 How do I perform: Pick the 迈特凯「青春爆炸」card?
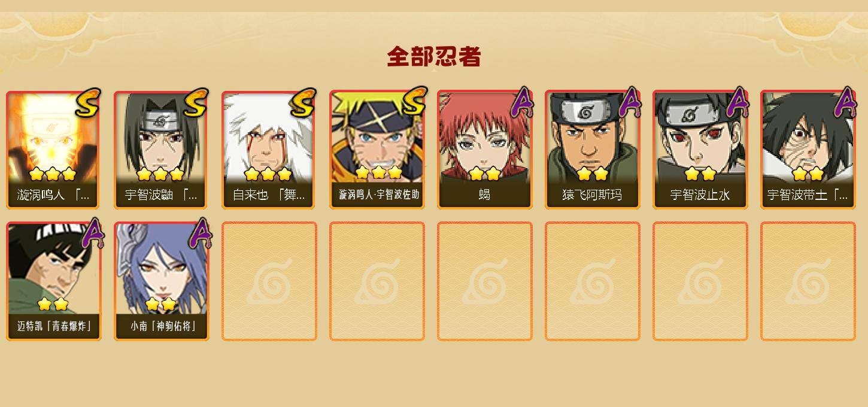(x=53, y=281)
